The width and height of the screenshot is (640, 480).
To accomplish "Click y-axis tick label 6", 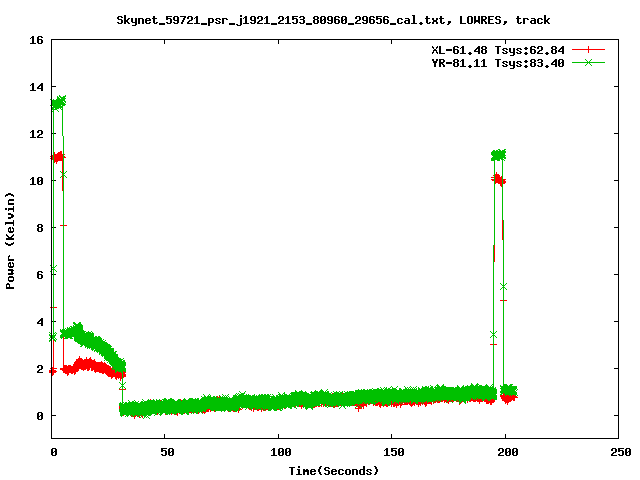I will [x=40, y=275].
